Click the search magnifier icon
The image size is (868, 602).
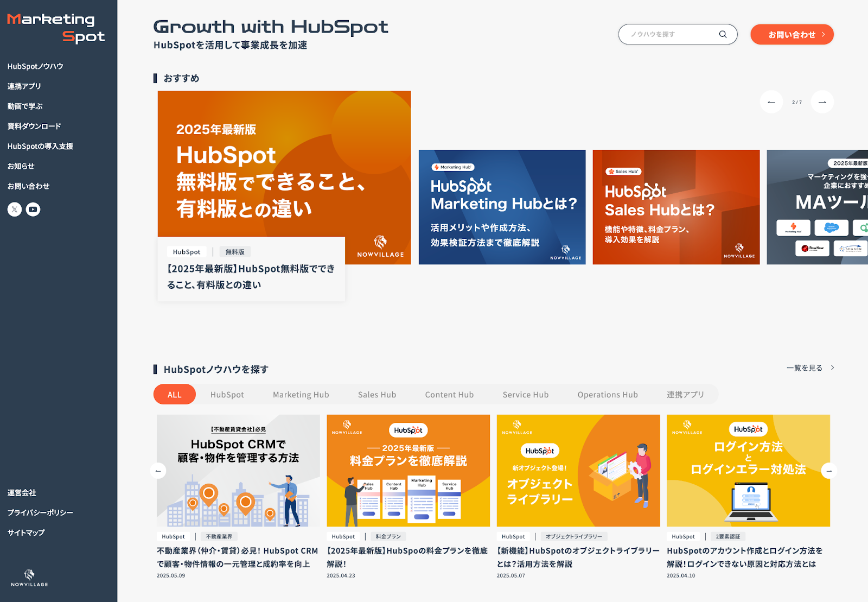[x=723, y=34]
